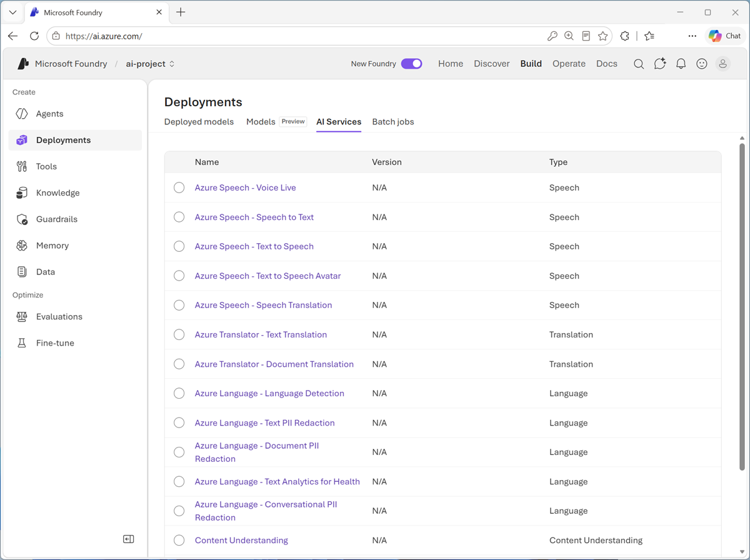
Task: Click the zoom magnifier in address bar
Action: coord(569,36)
